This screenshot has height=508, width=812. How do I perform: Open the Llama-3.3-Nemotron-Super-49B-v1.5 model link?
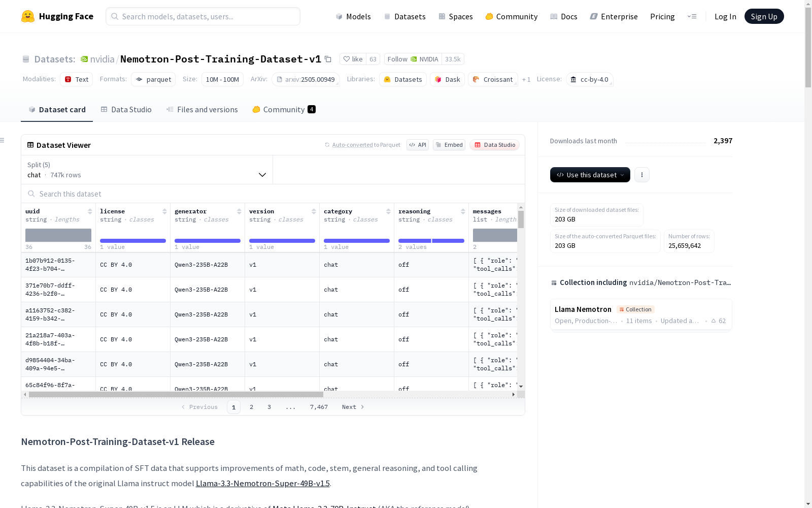pyautogui.click(x=263, y=483)
